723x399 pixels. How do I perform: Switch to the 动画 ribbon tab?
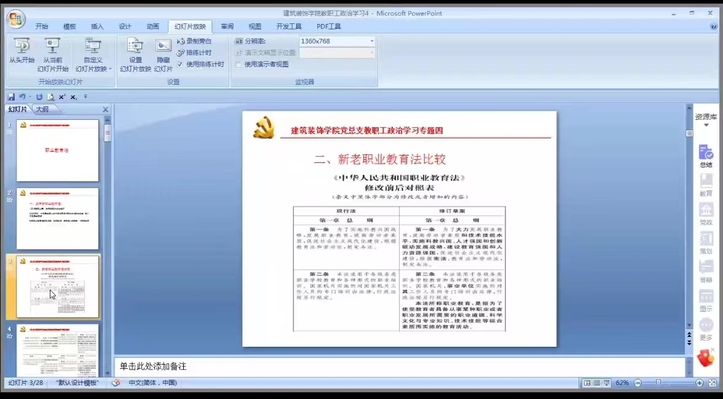pyautogui.click(x=153, y=26)
